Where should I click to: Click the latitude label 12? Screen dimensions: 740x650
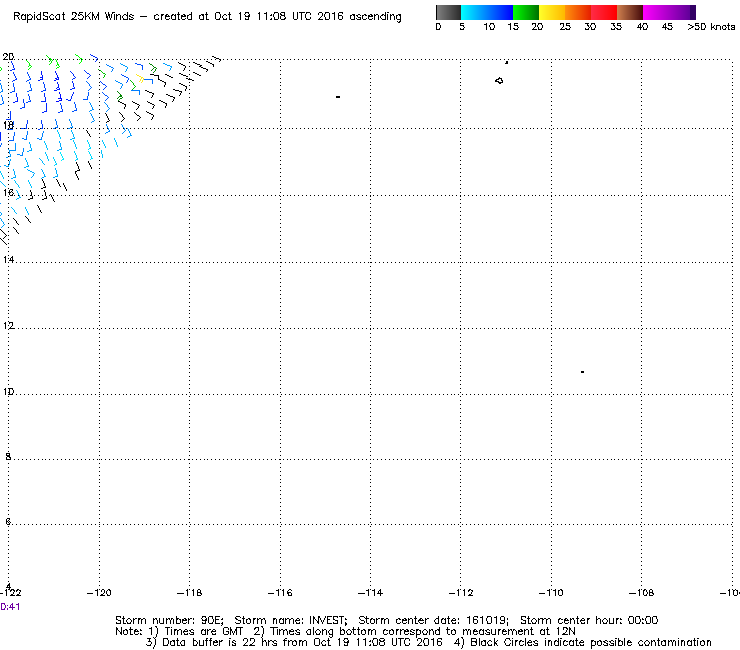[x=8, y=326]
